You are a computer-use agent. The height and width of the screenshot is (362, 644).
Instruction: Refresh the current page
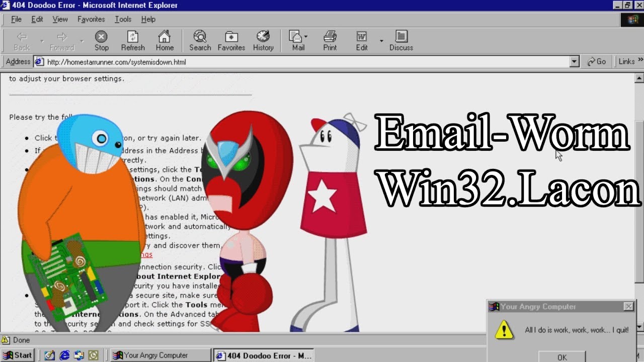point(133,41)
